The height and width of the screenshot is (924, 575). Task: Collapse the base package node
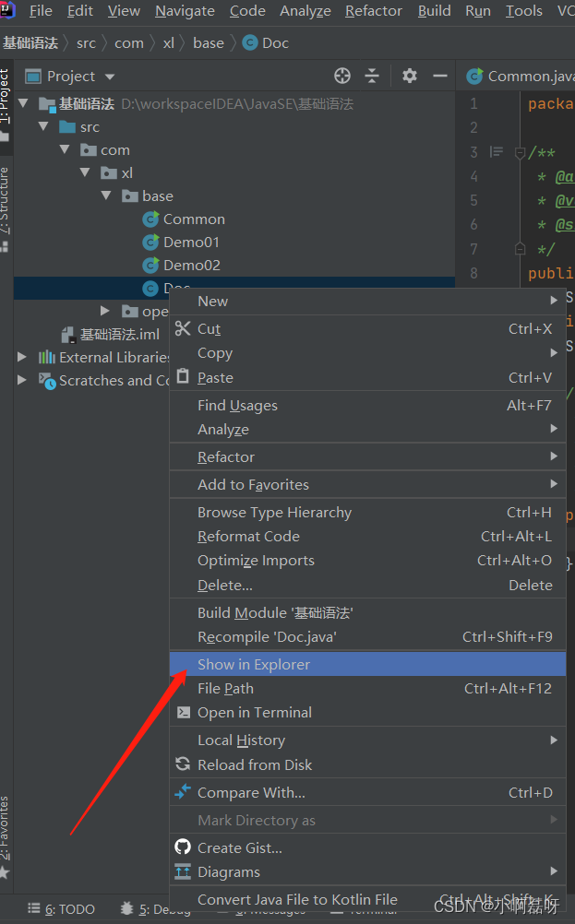tap(106, 195)
